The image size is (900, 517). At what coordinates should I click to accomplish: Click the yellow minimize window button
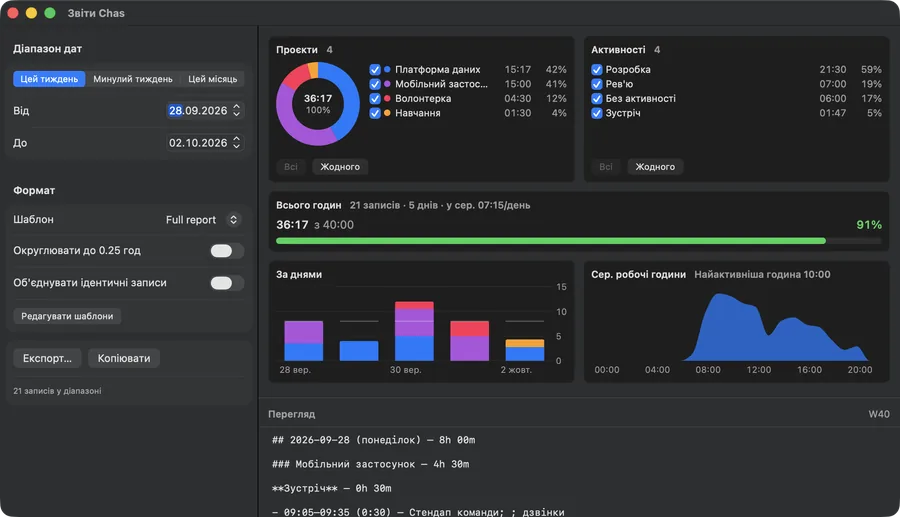(32, 13)
